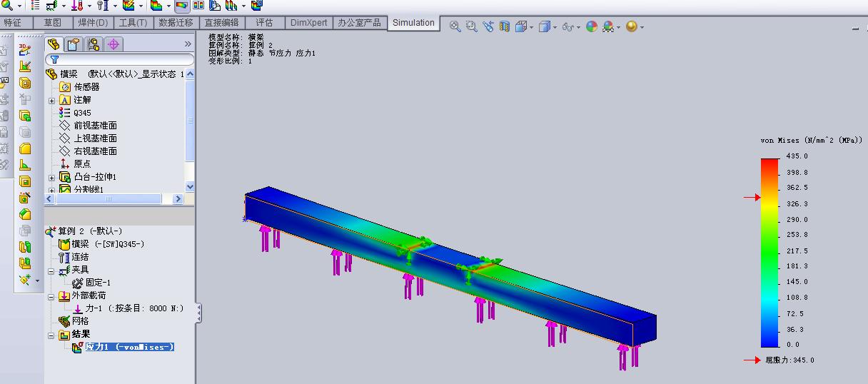
Task: Click the deformed result display icon
Action: pos(181,5)
